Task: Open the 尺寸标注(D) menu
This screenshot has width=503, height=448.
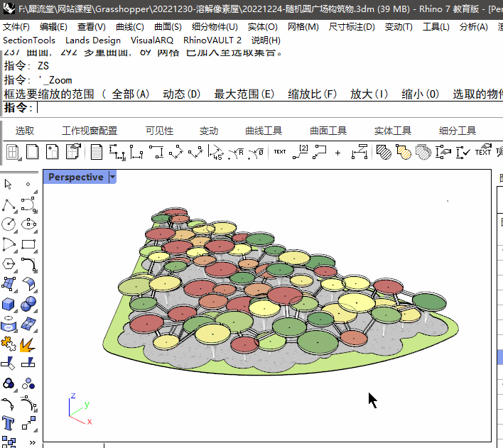Action: pos(352,27)
